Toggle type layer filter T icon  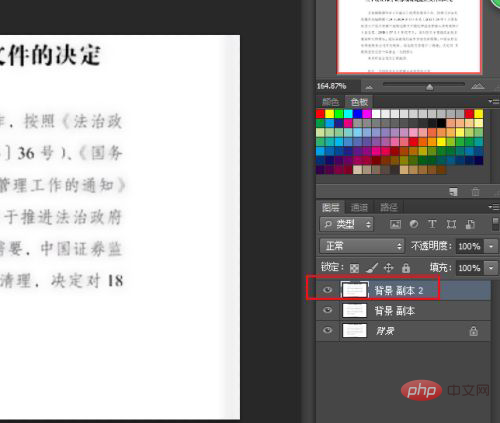pyautogui.click(x=432, y=224)
